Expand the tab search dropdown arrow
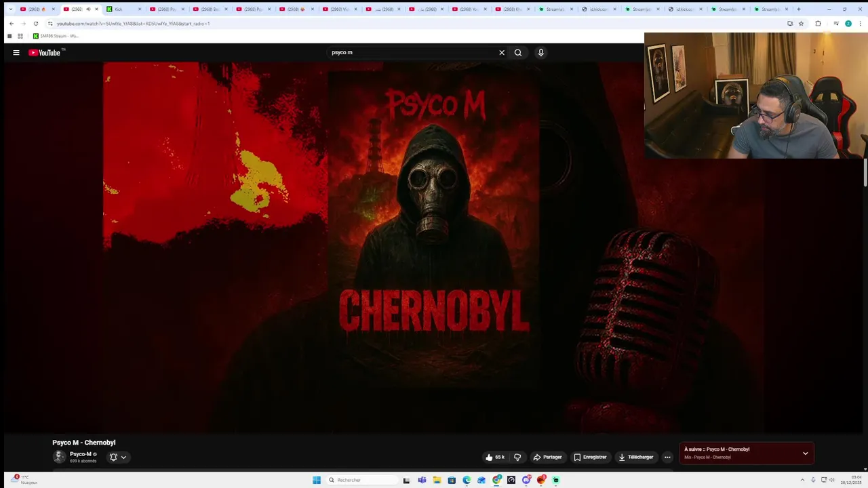The height and width of the screenshot is (488, 868). coord(10,9)
